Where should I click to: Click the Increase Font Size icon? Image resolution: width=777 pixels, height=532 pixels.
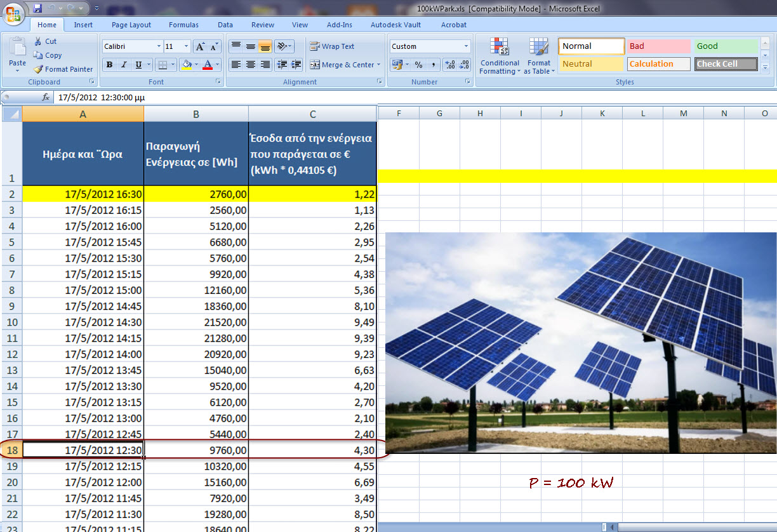pyautogui.click(x=199, y=46)
